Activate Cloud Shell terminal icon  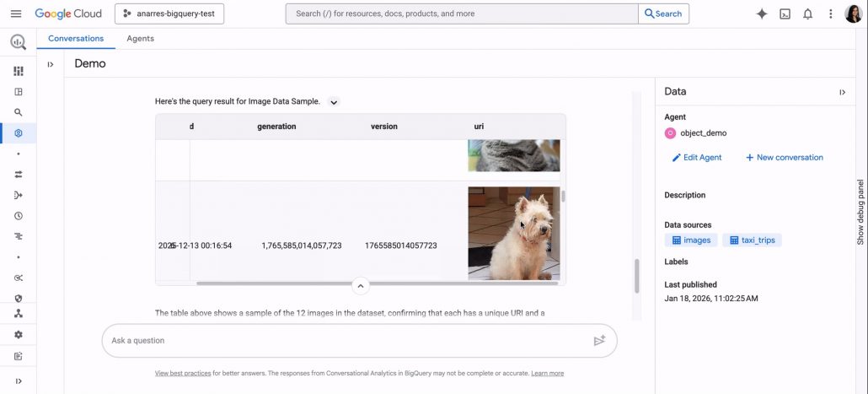pos(785,13)
